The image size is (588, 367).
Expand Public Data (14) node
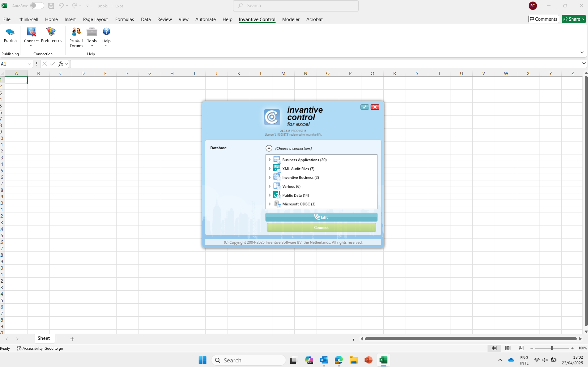coord(270,195)
